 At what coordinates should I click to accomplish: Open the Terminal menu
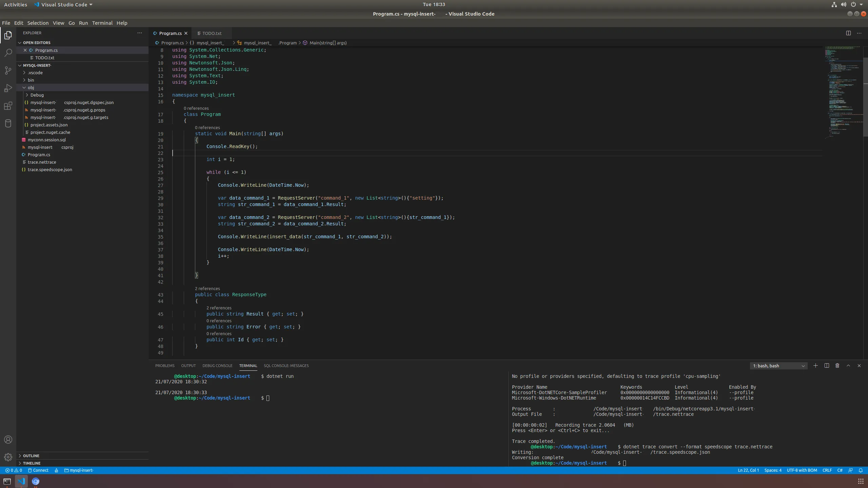(102, 23)
